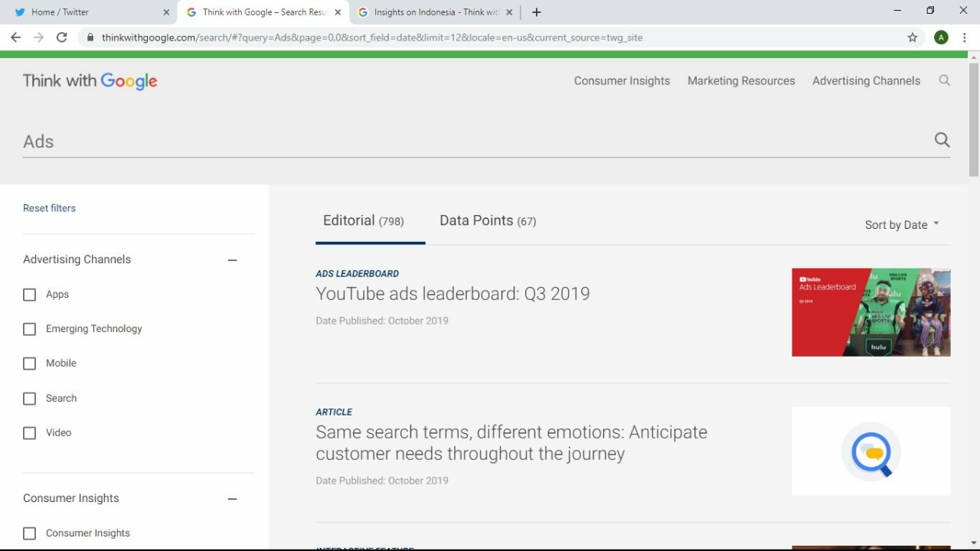Image resolution: width=980 pixels, height=551 pixels.
Task: Check the Mobile filter checkbox
Action: tap(29, 364)
